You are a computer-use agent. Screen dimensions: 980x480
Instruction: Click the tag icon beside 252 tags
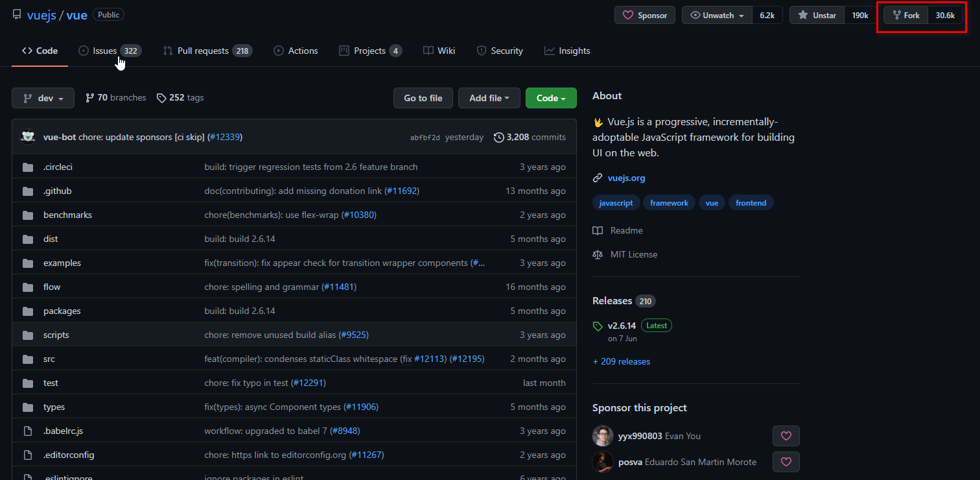[x=161, y=98]
